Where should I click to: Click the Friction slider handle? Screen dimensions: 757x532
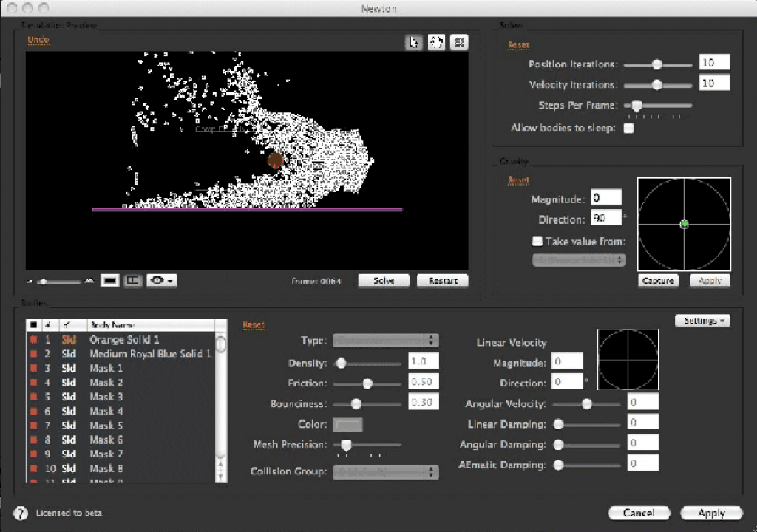click(x=367, y=383)
